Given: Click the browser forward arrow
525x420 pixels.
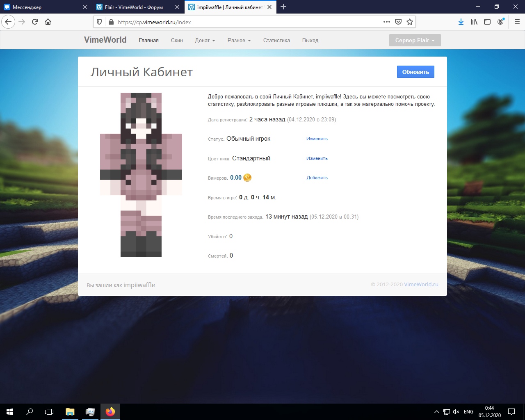Looking at the screenshot, I should [22, 22].
